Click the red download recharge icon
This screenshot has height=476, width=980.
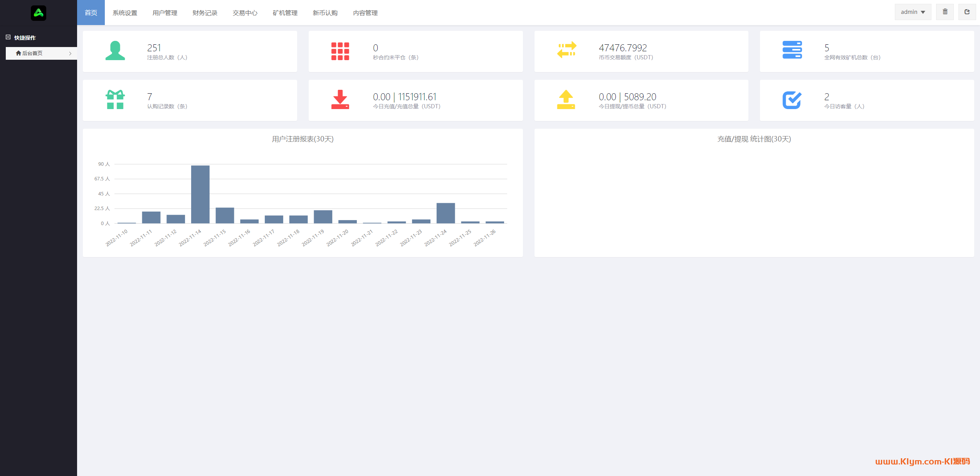click(x=340, y=100)
